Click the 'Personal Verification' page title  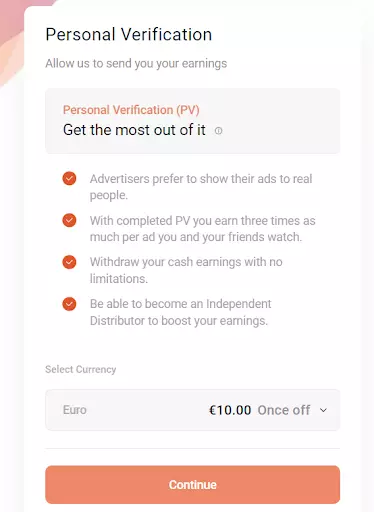(129, 34)
